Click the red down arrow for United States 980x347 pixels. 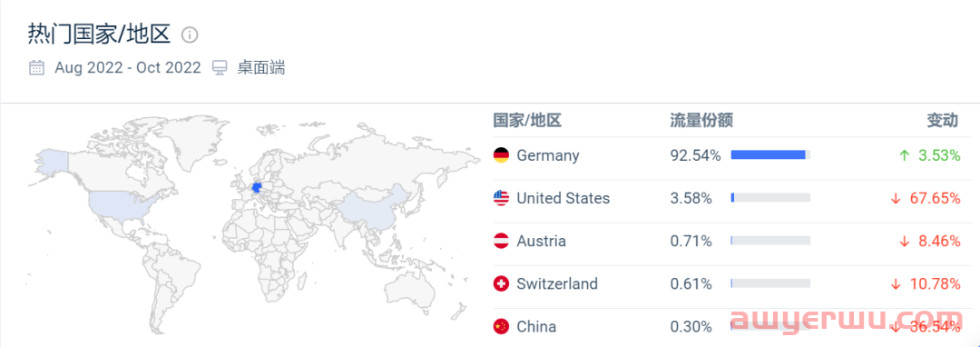point(896,199)
